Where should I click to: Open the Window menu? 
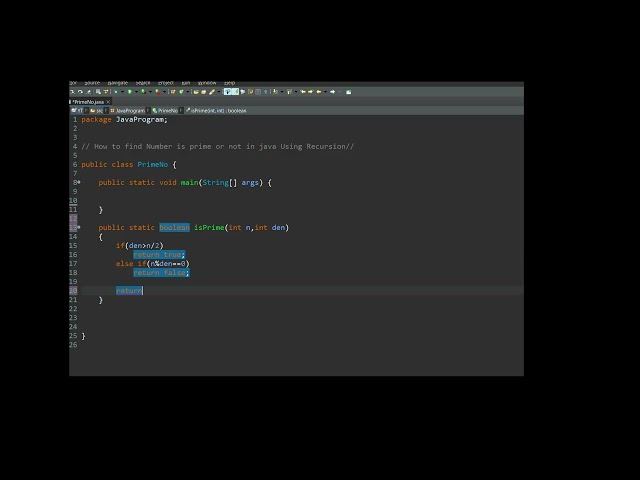(x=206, y=83)
